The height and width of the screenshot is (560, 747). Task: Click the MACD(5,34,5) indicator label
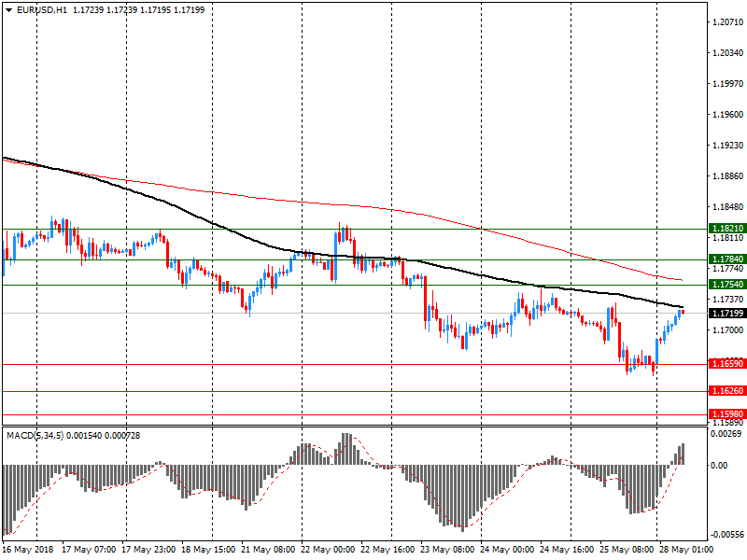tap(35, 435)
